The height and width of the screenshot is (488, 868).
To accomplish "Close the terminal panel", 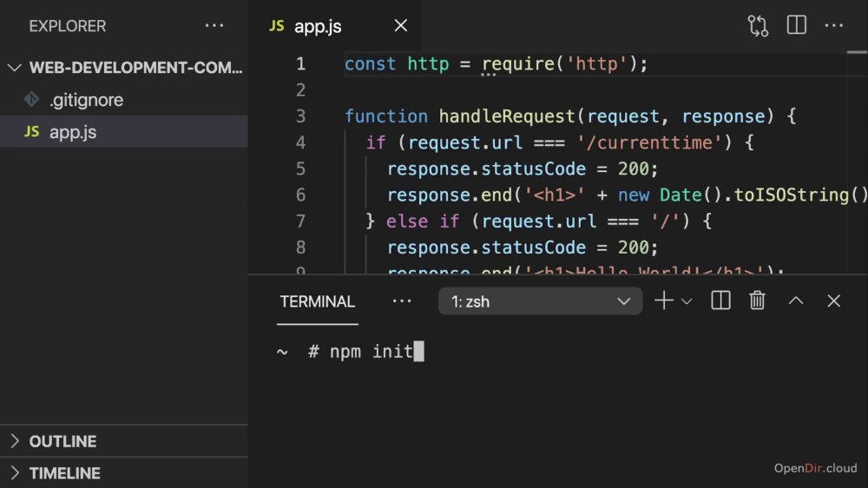I will (x=833, y=300).
